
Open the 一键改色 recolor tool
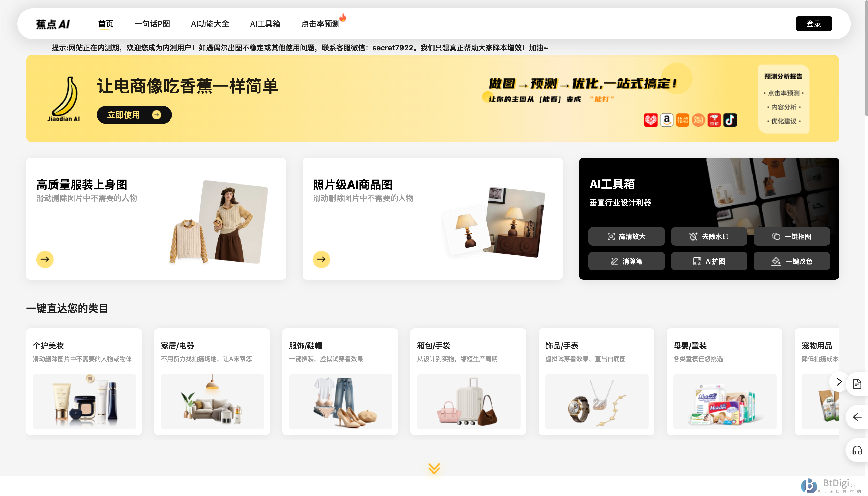coord(791,261)
